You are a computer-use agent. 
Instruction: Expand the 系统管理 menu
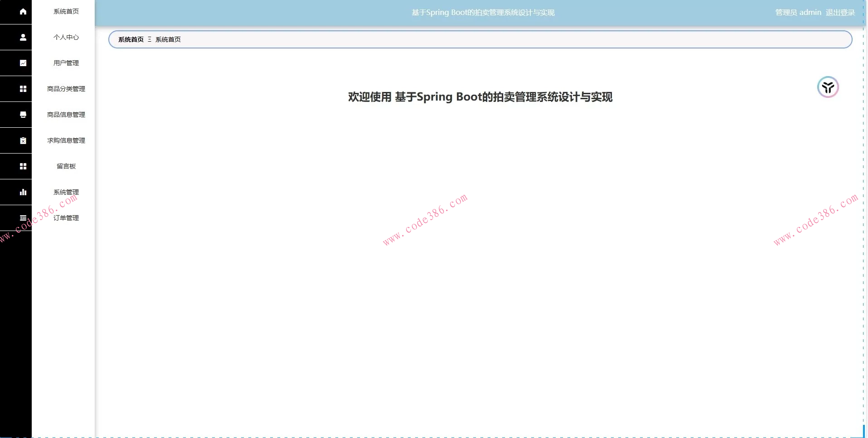[x=66, y=192]
